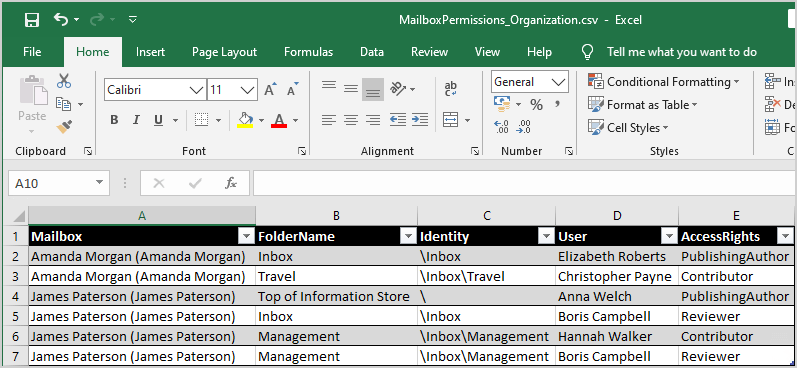Image resolution: width=797 pixels, height=368 pixels.
Task: Cut selection with the scissors icon
Action: tap(64, 81)
